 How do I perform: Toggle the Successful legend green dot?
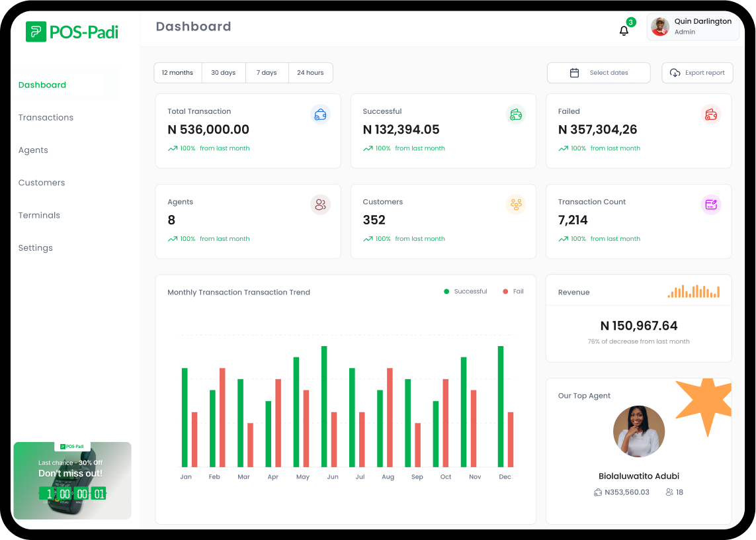pos(446,292)
